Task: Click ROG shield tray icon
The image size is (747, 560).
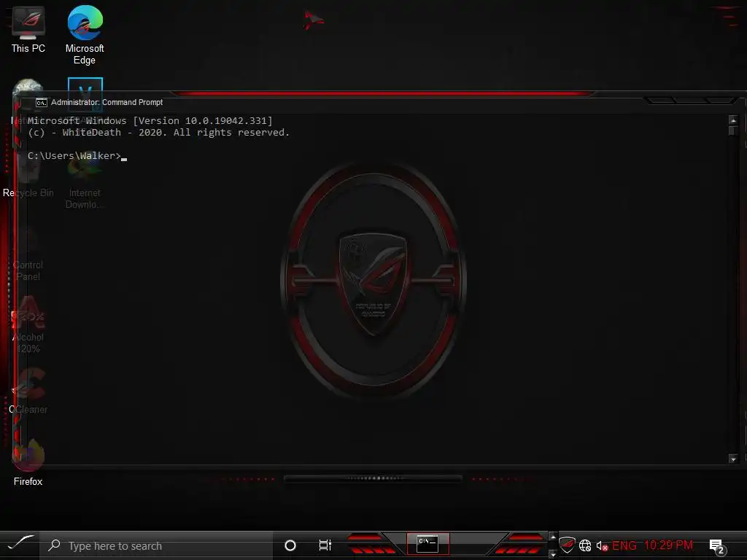Action: tap(567, 544)
